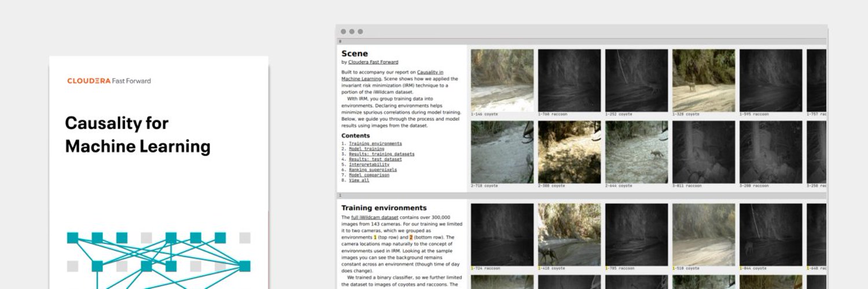
Task: Open the full iWildcam dataset link
Action: click(x=374, y=217)
